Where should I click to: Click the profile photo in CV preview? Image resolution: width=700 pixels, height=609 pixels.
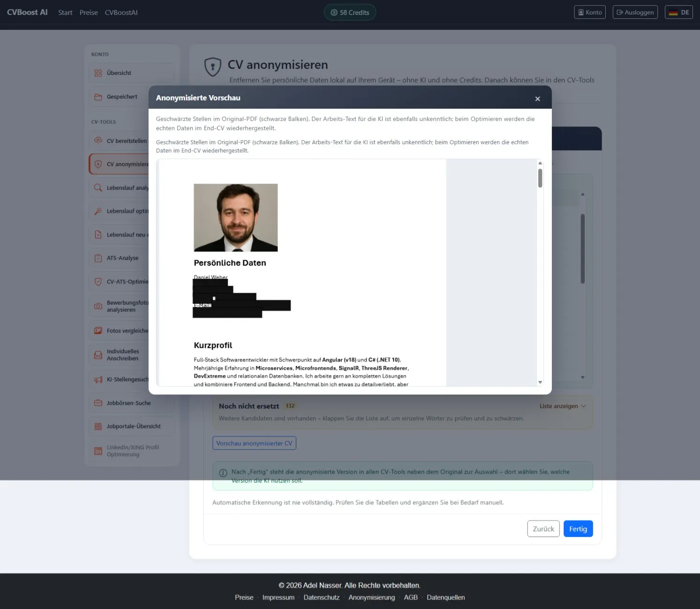point(236,217)
